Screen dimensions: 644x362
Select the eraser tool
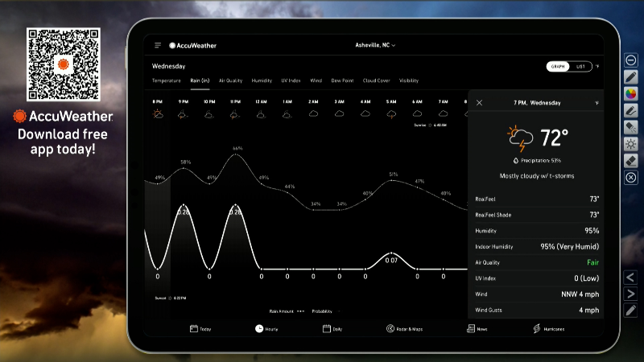(x=631, y=160)
